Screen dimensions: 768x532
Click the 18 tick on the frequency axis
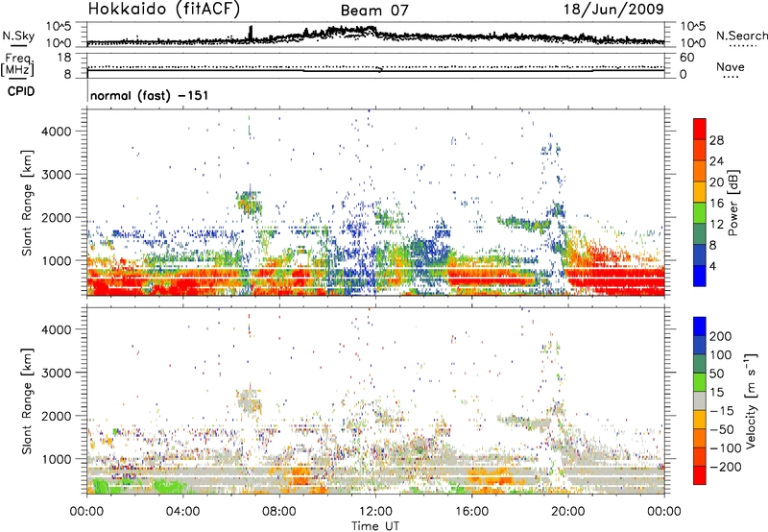click(64, 58)
